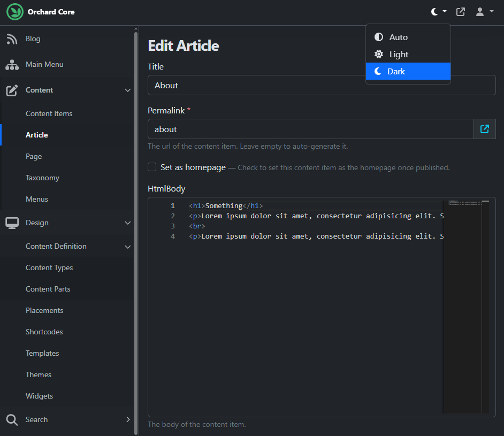Viewport: 504px width, 436px height.
Task: Click the Design monitor icon
Action: click(12, 223)
